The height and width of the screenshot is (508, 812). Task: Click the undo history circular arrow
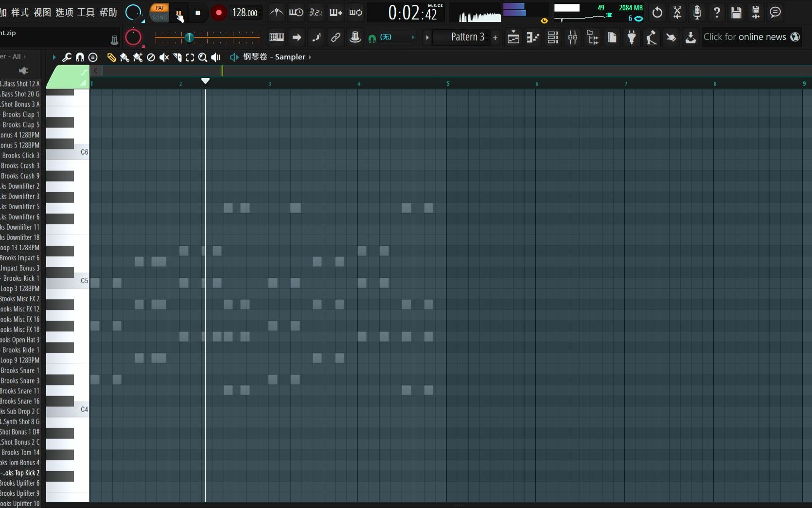(657, 12)
